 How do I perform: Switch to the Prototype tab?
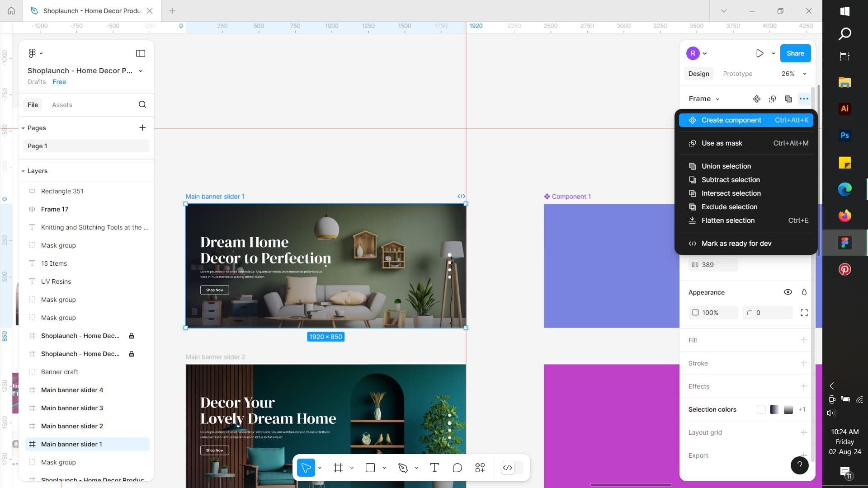coord(737,74)
